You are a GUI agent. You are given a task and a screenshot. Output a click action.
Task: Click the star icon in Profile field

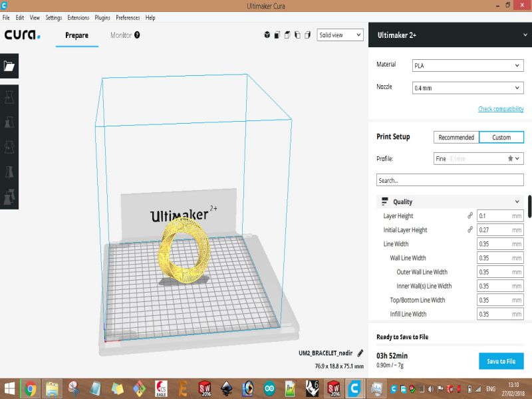click(x=510, y=158)
